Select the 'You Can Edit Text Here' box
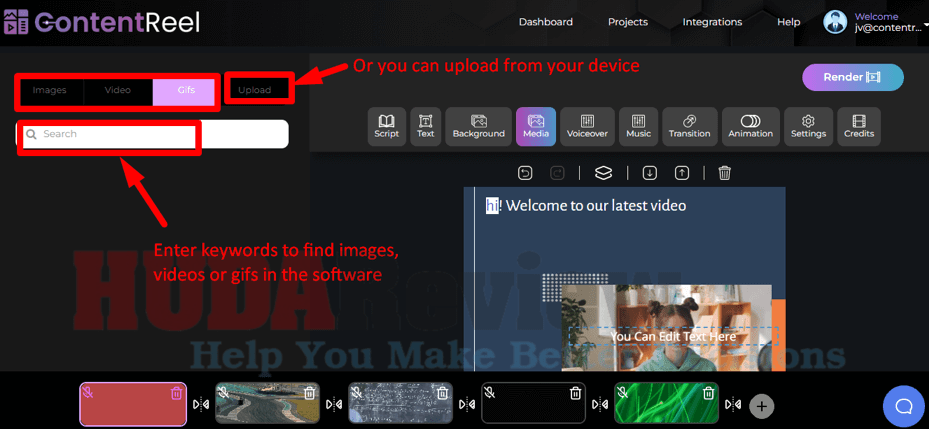 [x=673, y=337]
